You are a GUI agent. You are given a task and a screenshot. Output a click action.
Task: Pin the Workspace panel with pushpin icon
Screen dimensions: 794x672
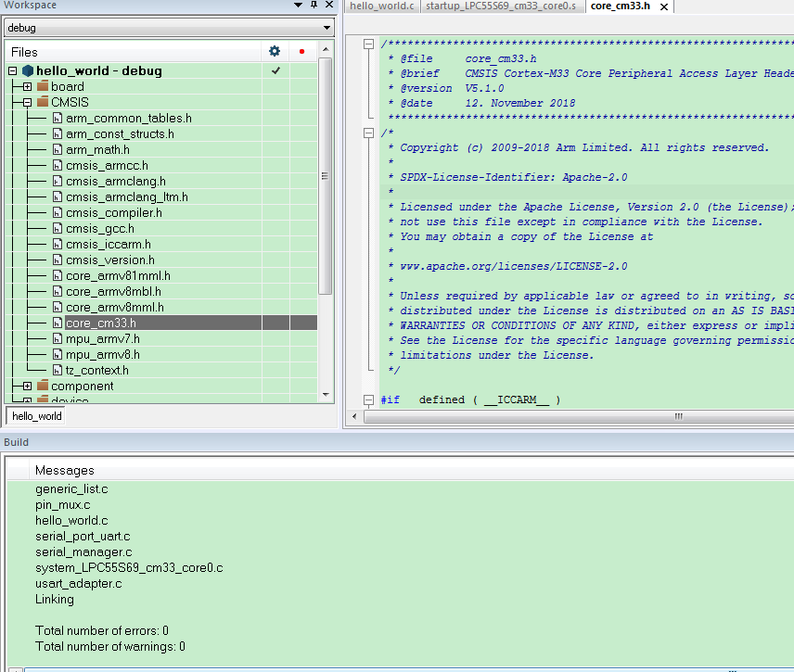click(314, 5)
